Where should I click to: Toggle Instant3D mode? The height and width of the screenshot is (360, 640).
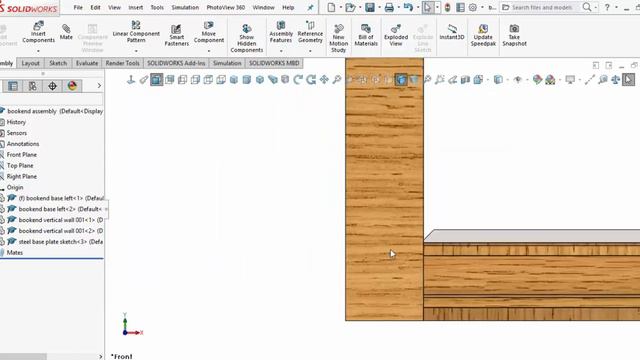(x=452, y=32)
